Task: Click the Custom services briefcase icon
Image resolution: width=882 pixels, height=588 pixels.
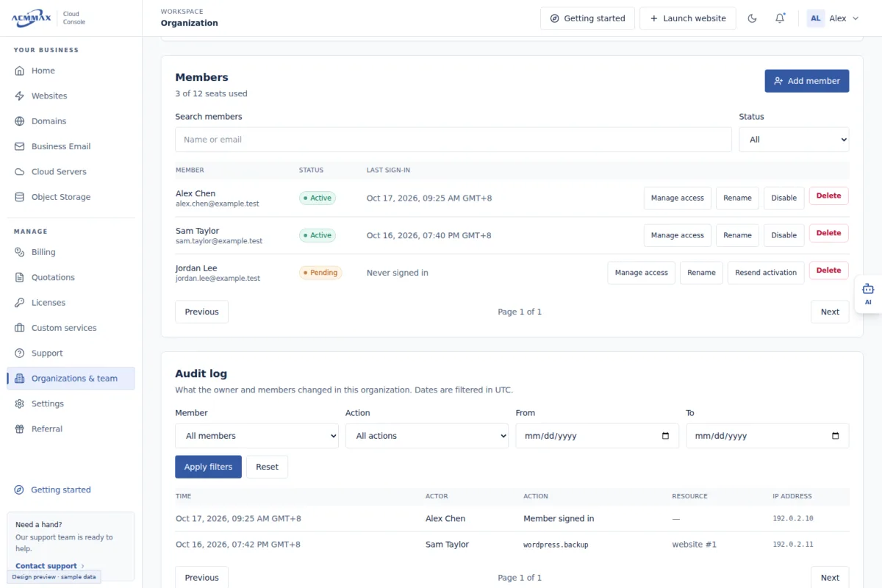Action: point(20,328)
